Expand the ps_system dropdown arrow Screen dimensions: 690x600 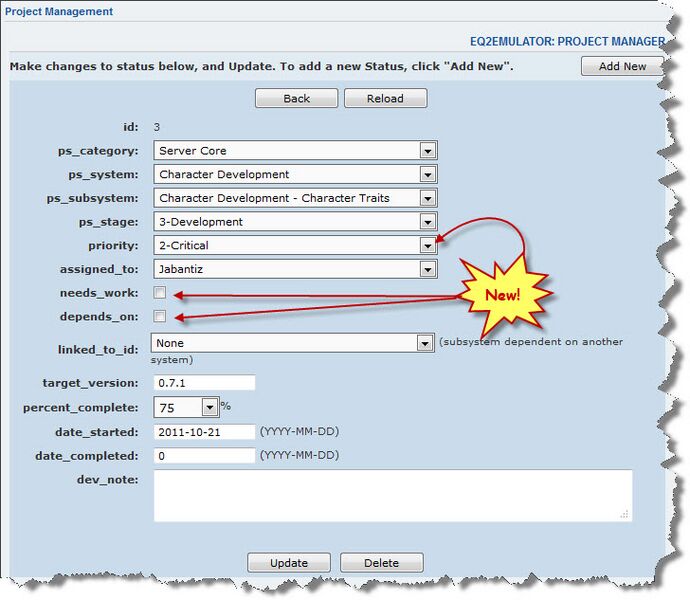[427, 174]
